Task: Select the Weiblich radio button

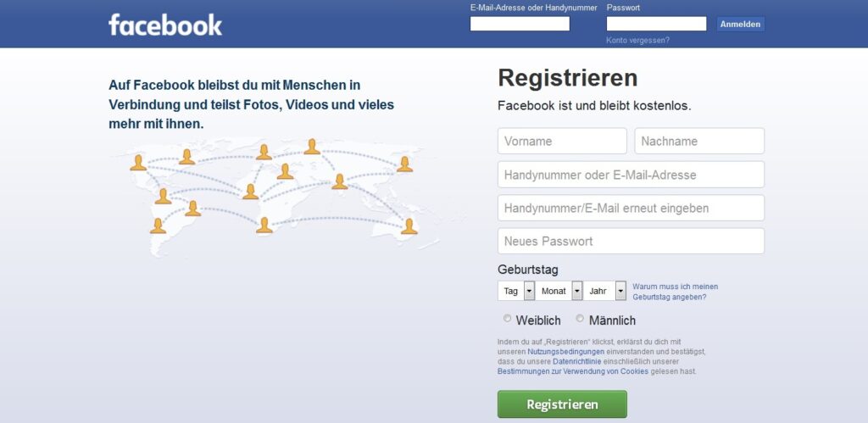Action: pyautogui.click(x=507, y=319)
